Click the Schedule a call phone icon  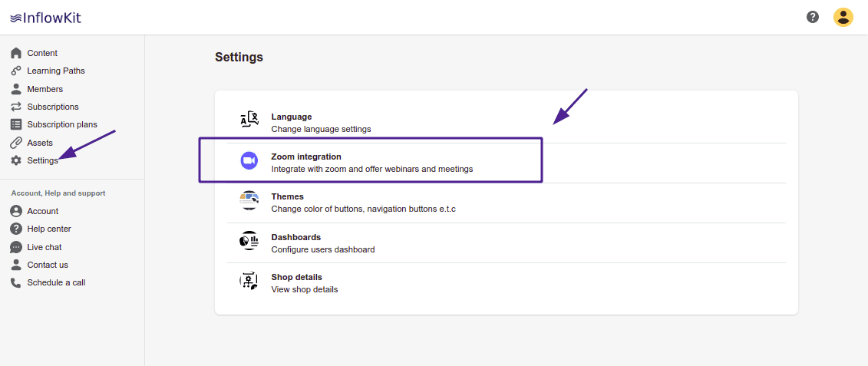[16, 282]
